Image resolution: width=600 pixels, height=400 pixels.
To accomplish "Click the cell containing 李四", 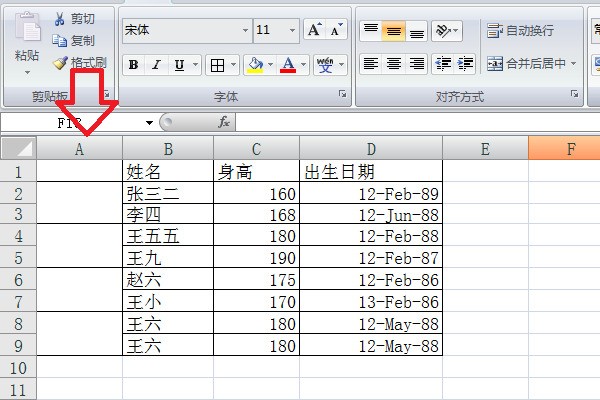I will 168,214.
